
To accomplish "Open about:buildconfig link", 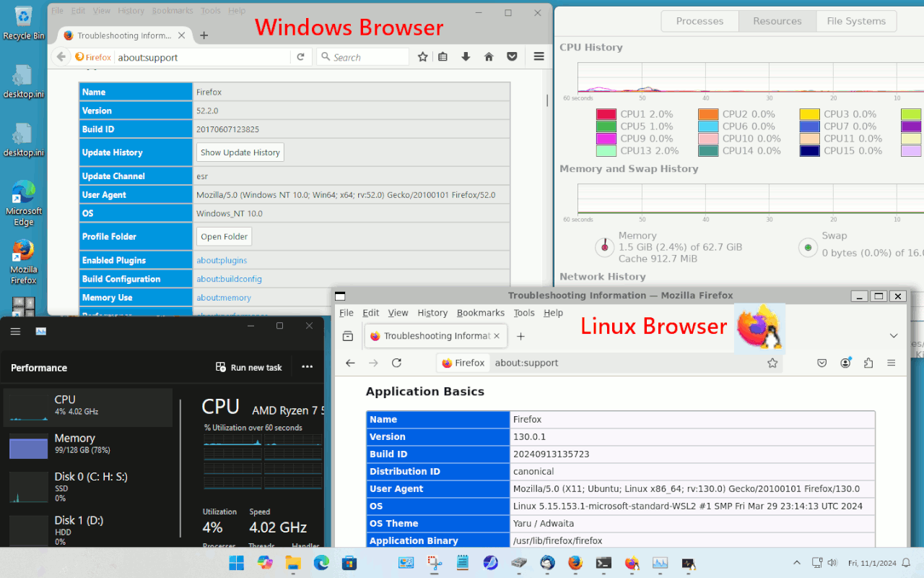I will [229, 279].
